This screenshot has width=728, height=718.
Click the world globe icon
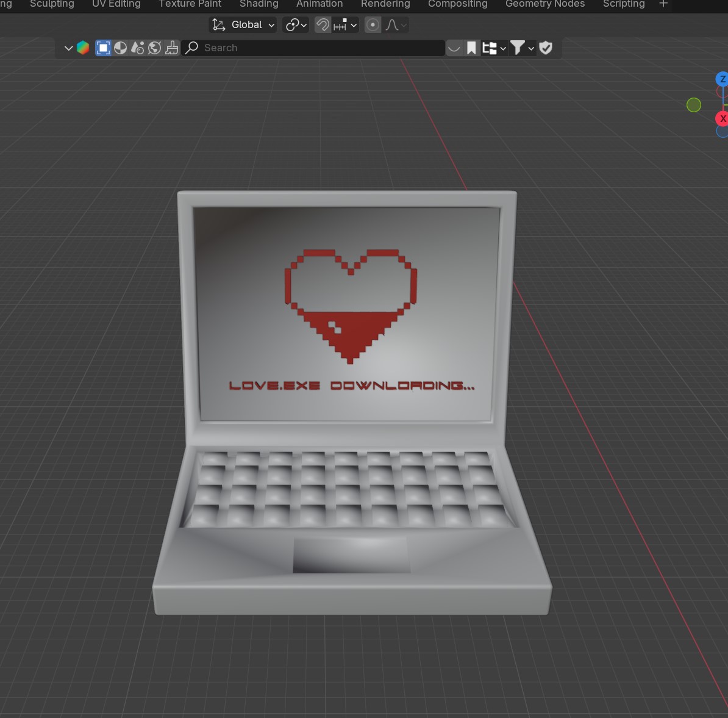[155, 48]
